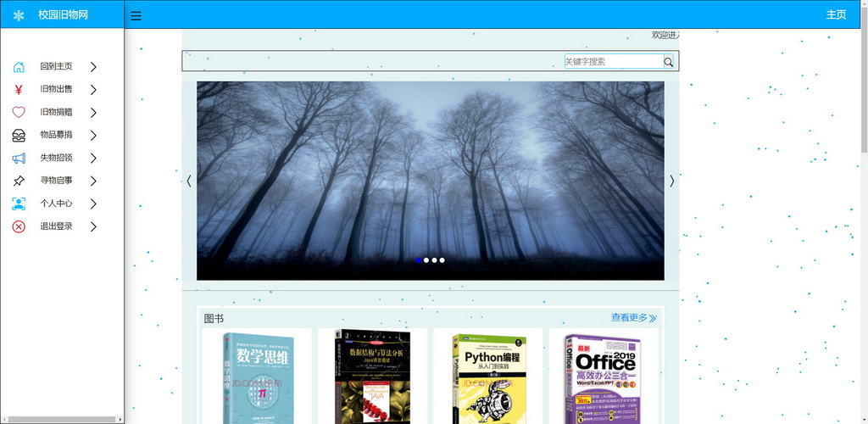The image size is (868, 424).
Task: Click the hamburger menu icon
Action: (136, 15)
